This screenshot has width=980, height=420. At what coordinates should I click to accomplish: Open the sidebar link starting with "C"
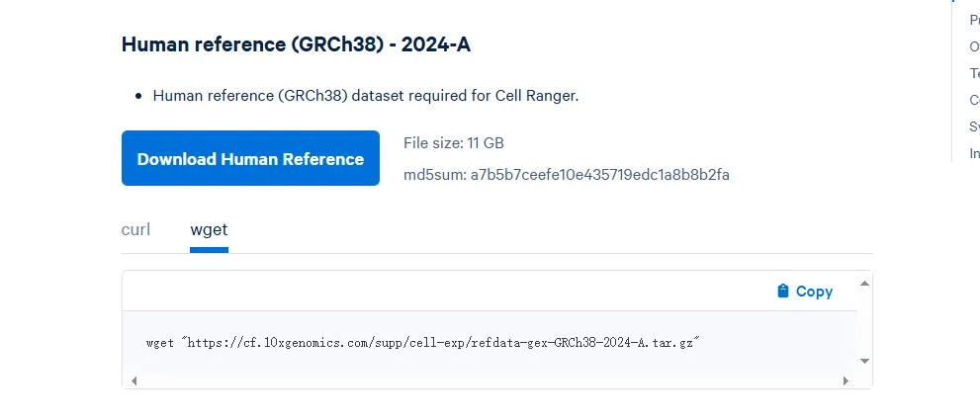tap(974, 99)
